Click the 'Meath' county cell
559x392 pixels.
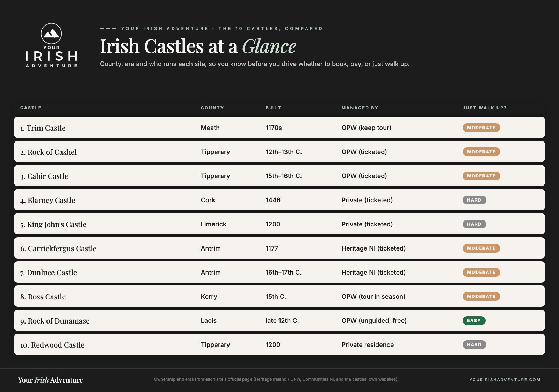210,128
